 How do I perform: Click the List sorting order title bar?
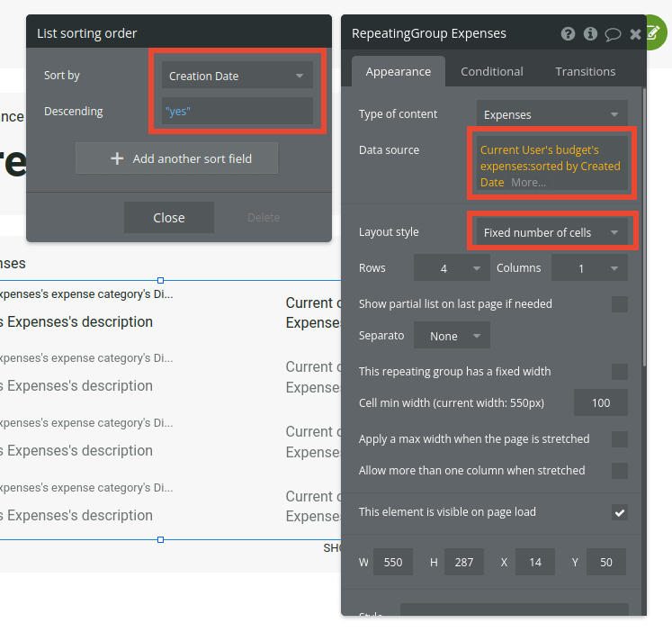(x=179, y=33)
